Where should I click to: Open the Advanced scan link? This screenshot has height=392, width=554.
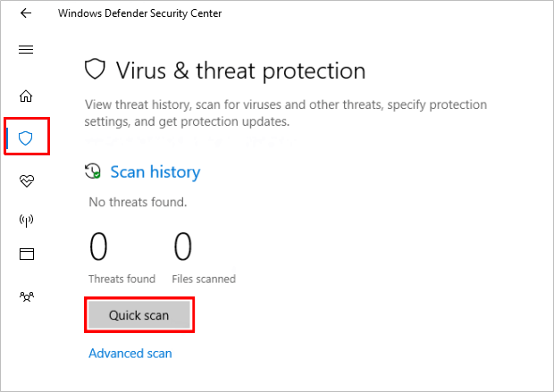coord(130,354)
